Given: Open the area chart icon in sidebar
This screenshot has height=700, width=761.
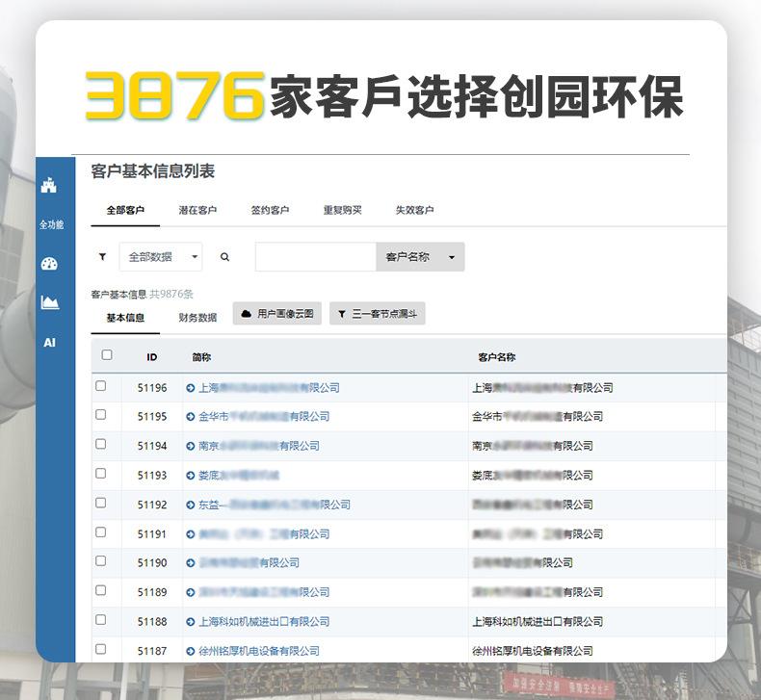Looking at the screenshot, I should 49,302.
